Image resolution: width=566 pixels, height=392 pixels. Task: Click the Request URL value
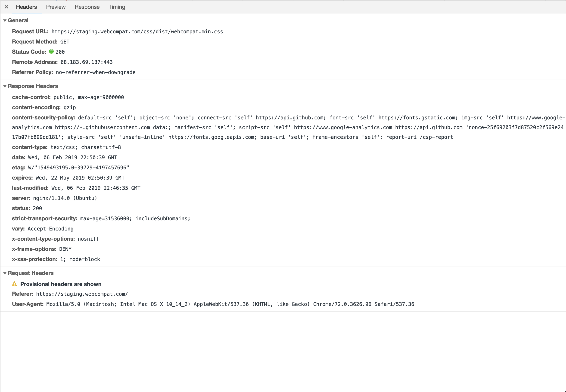pyautogui.click(x=137, y=32)
